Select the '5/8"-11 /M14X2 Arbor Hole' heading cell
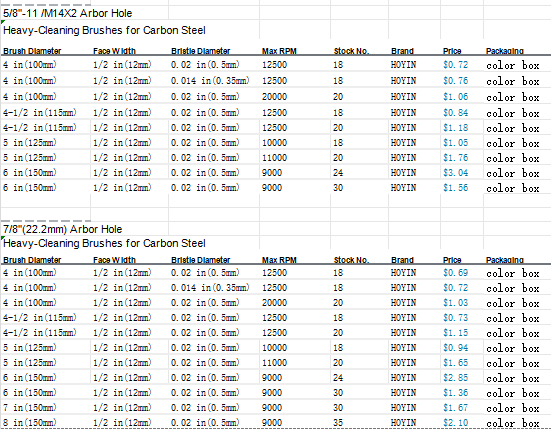 tap(67, 13)
